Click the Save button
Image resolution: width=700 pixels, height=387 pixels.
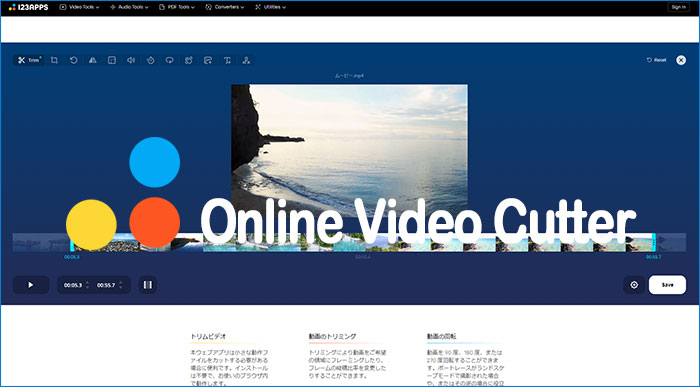coord(667,285)
